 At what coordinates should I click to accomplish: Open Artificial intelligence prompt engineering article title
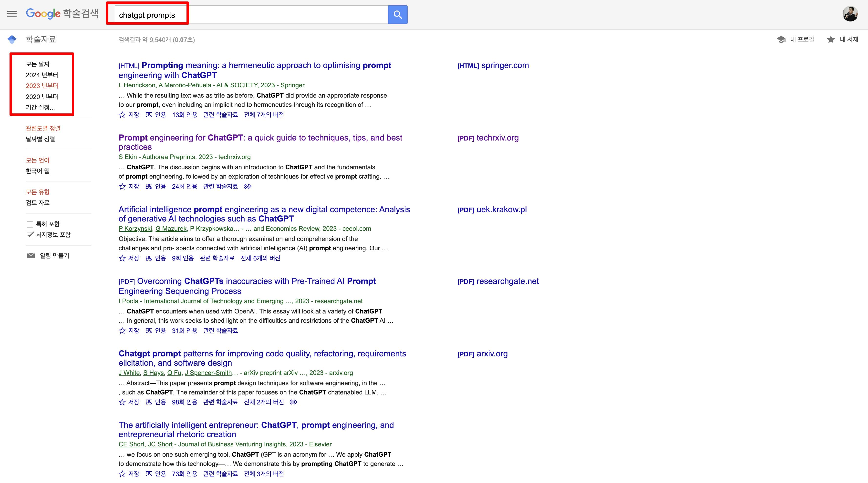tap(264, 214)
